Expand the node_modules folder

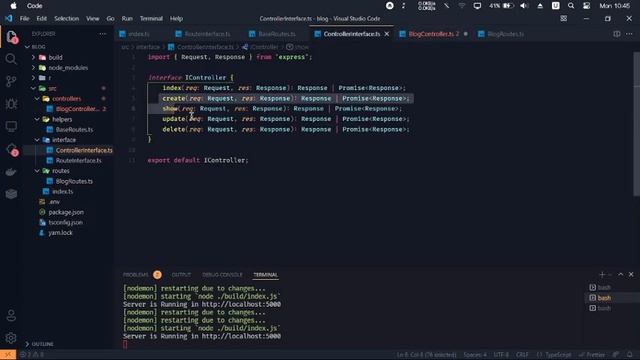pos(68,68)
